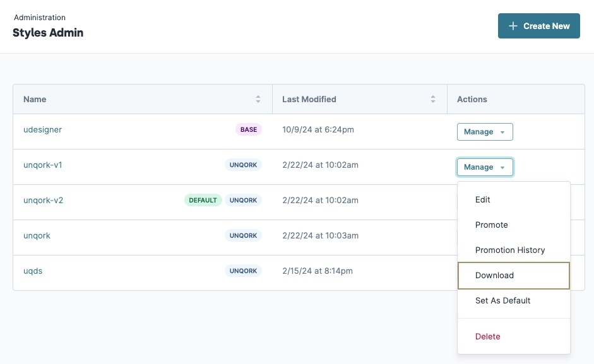Click the BASE badge on udesigner
The height and width of the screenshot is (364, 594).
pyautogui.click(x=249, y=129)
